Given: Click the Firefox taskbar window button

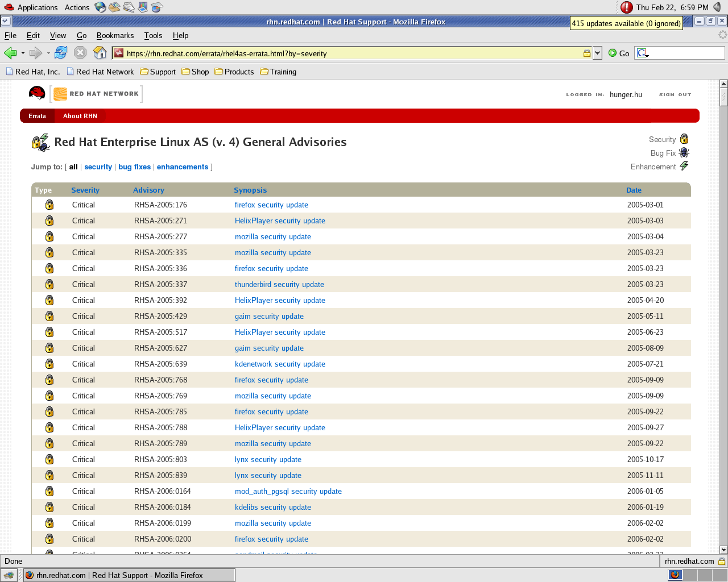Looking at the screenshot, I should [129, 575].
